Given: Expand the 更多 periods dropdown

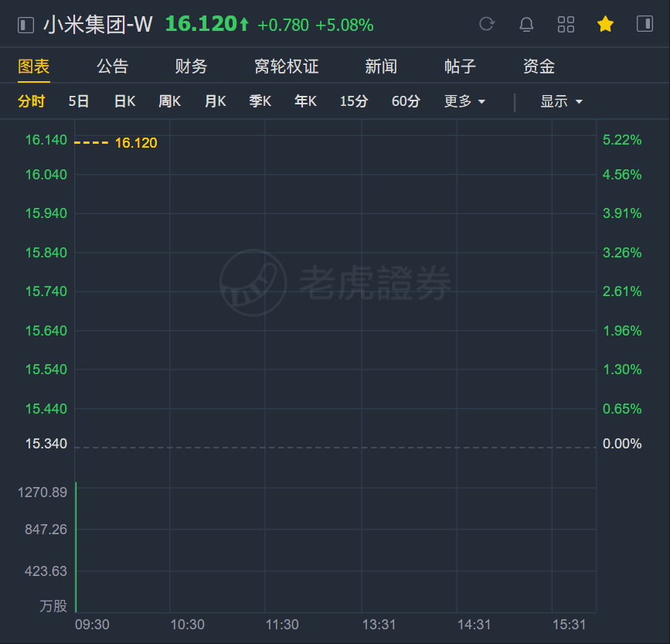Looking at the screenshot, I should [464, 101].
